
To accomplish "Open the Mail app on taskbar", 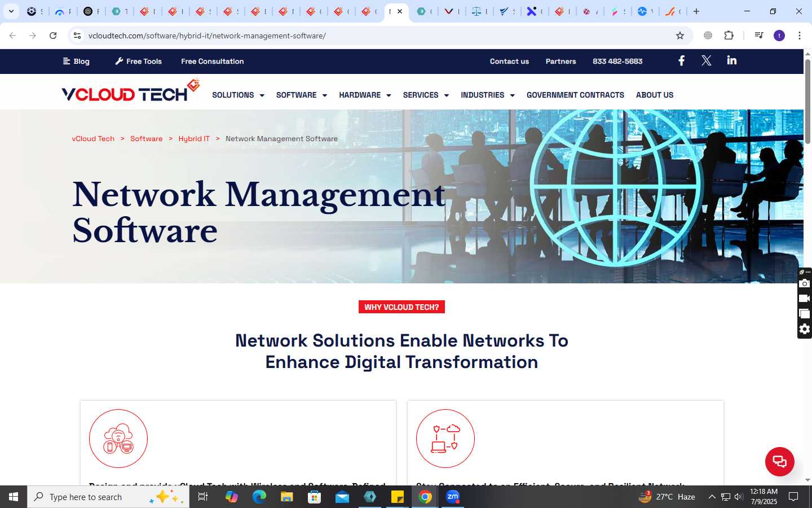I will 342,497.
